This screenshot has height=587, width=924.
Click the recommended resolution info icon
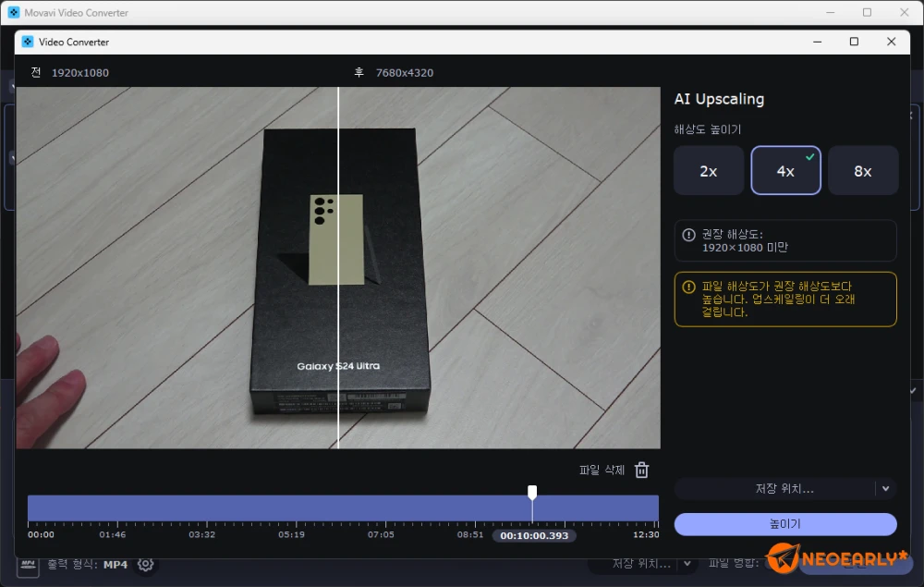pyautogui.click(x=688, y=235)
